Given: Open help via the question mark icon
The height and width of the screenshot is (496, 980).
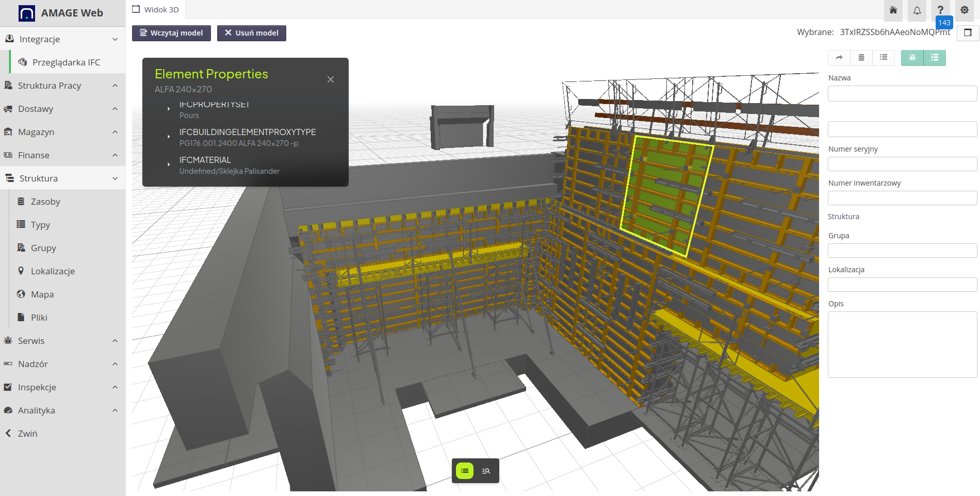Looking at the screenshot, I should pos(940,10).
